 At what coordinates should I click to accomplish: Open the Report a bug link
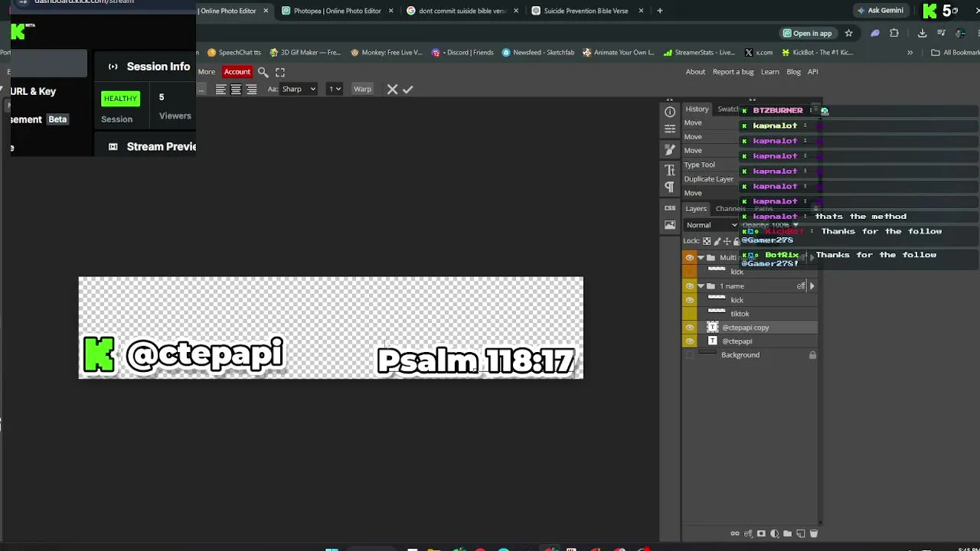[733, 72]
